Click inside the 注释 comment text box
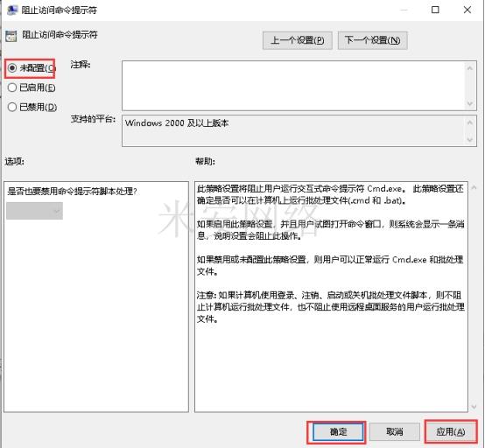 (x=294, y=86)
